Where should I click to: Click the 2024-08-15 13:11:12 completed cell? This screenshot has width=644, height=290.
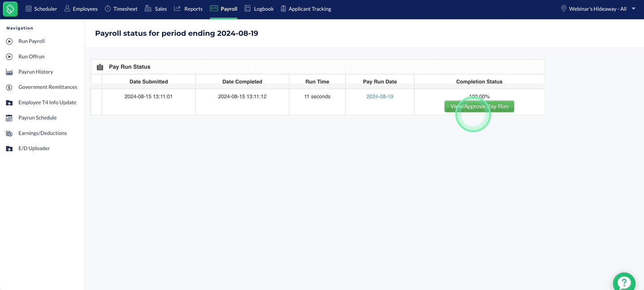pos(242,97)
